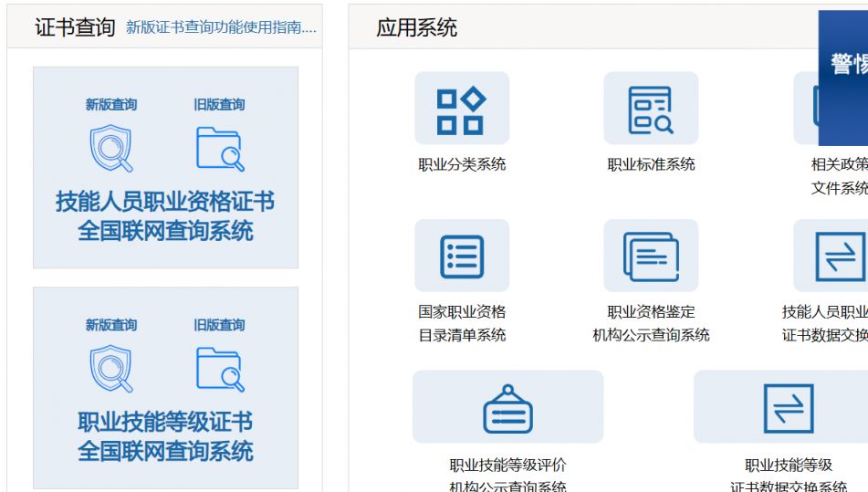Click the 应用系统 section heading
868x492 pixels.
[416, 27]
